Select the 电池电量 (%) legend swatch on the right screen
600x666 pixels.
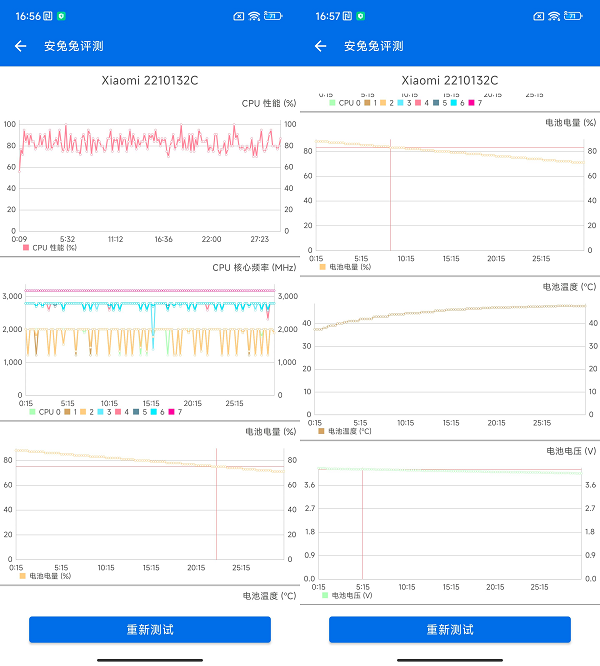tap(322, 267)
